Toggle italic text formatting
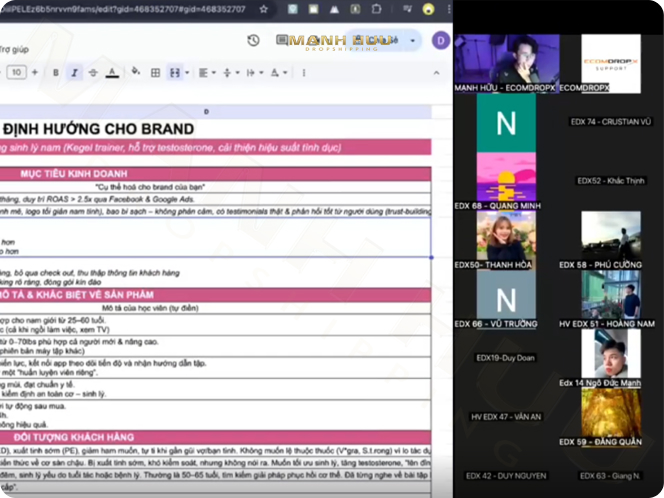 click(x=74, y=73)
